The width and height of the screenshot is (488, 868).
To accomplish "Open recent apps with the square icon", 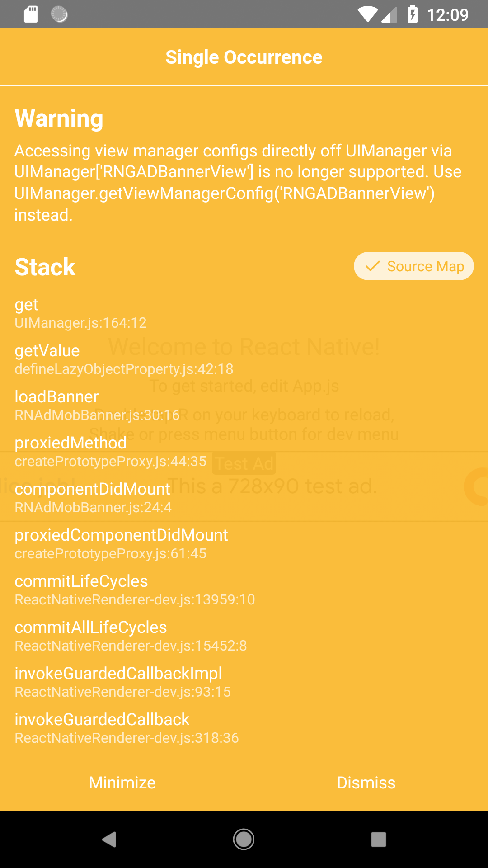I will pyautogui.click(x=379, y=840).
